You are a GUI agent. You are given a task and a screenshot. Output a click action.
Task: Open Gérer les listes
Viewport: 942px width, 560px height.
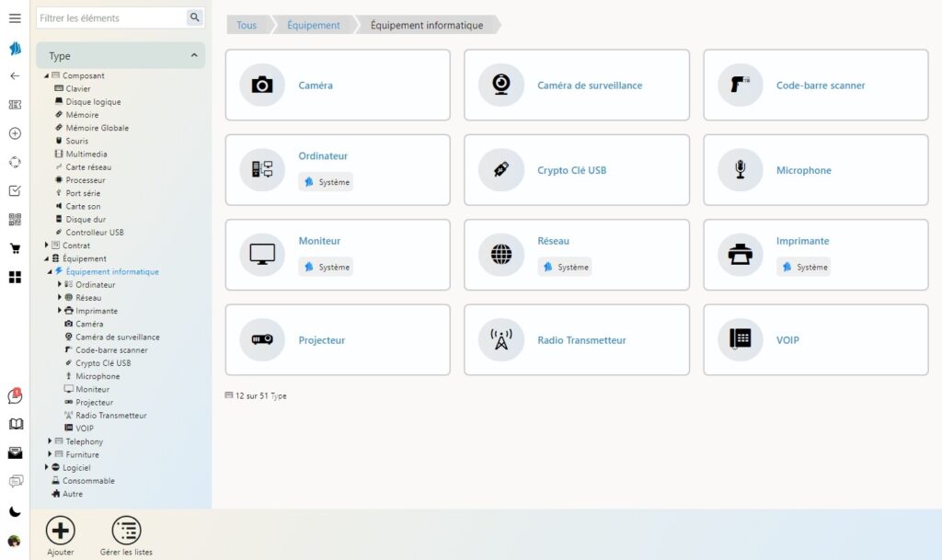click(x=126, y=536)
